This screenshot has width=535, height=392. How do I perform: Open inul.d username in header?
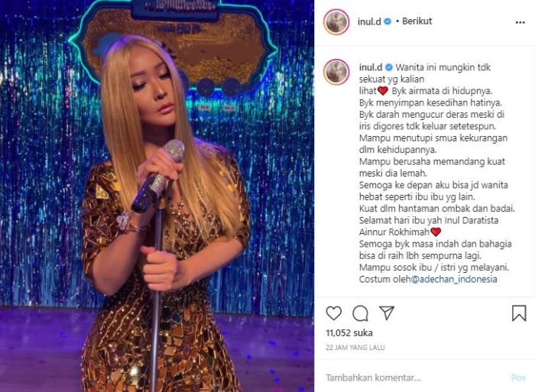[369, 21]
